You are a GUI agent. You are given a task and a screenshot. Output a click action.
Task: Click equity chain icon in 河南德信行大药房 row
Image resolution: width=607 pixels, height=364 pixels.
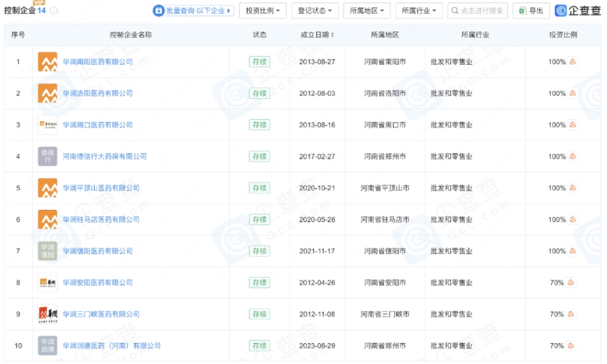pyautogui.click(x=573, y=156)
